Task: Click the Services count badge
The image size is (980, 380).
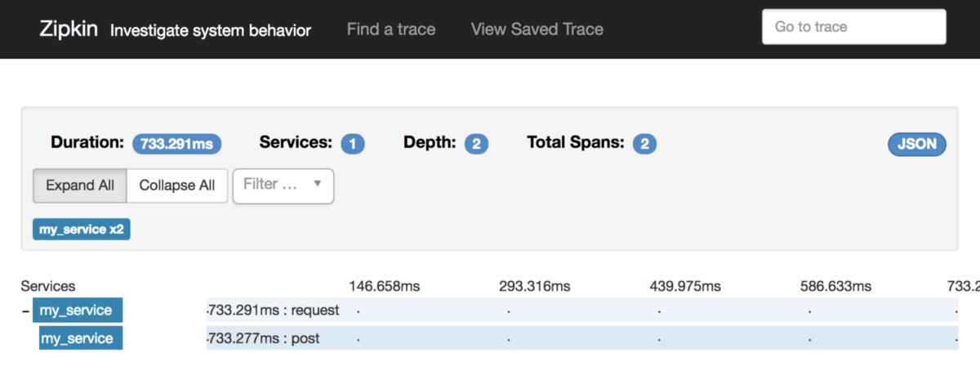Action: click(353, 144)
